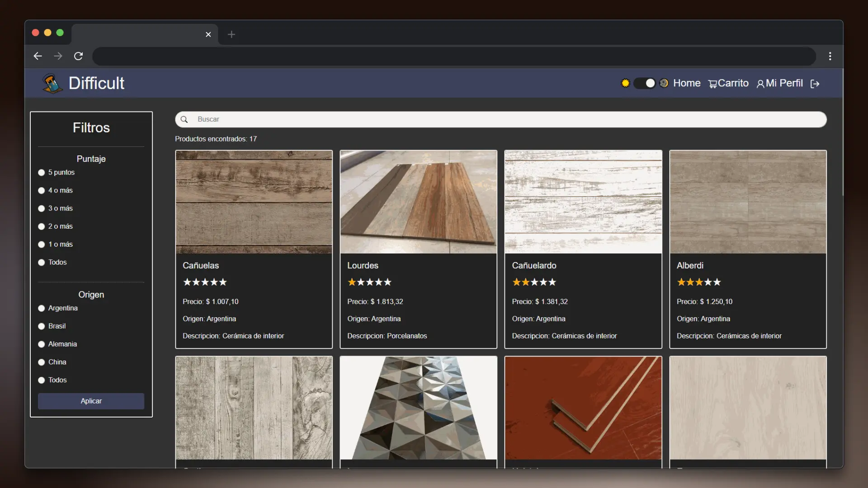Open the Lourdes product image
Image resolution: width=868 pixels, height=488 pixels.
[x=418, y=202]
